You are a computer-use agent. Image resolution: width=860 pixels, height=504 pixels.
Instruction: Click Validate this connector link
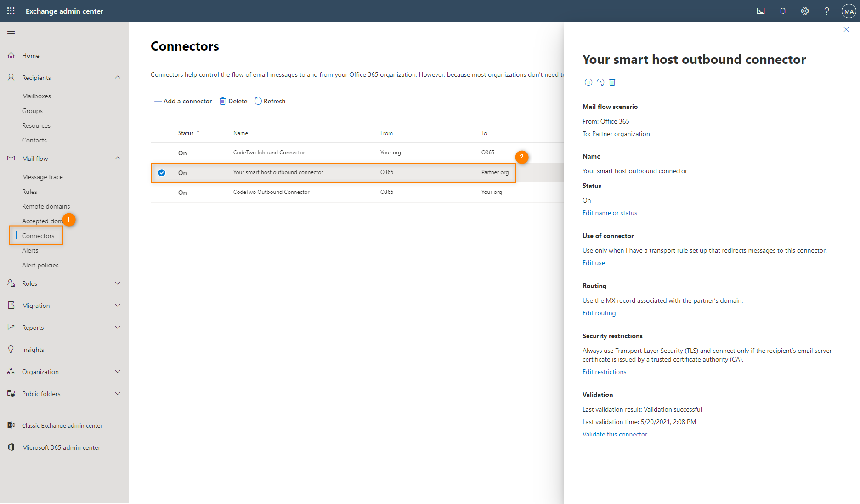point(615,434)
